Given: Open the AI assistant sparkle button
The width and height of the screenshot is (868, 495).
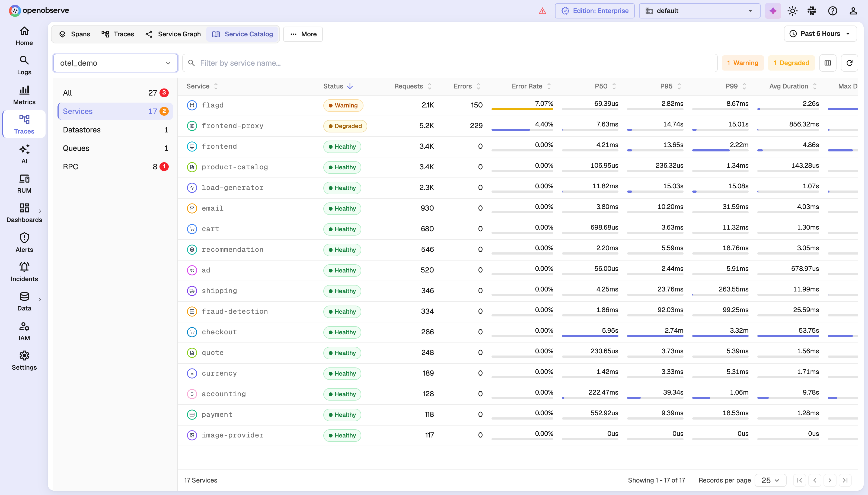Looking at the screenshot, I should click(x=773, y=11).
